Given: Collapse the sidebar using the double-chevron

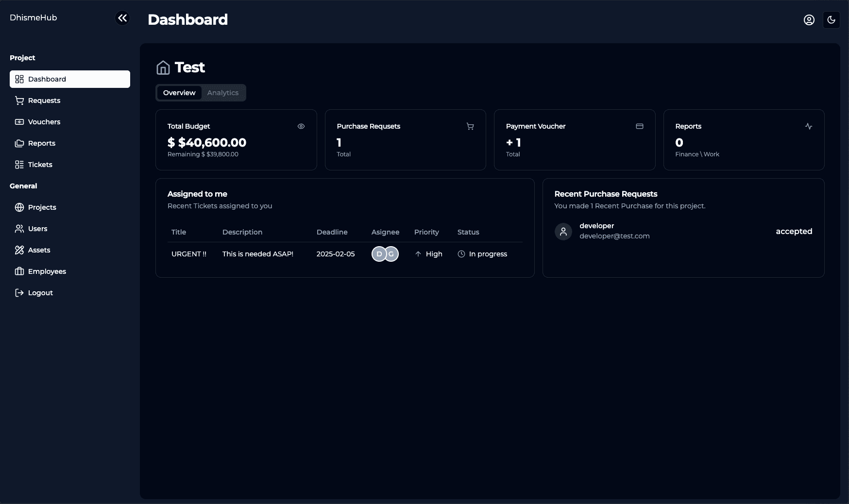Looking at the screenshot, I should [x=122, y=18].
